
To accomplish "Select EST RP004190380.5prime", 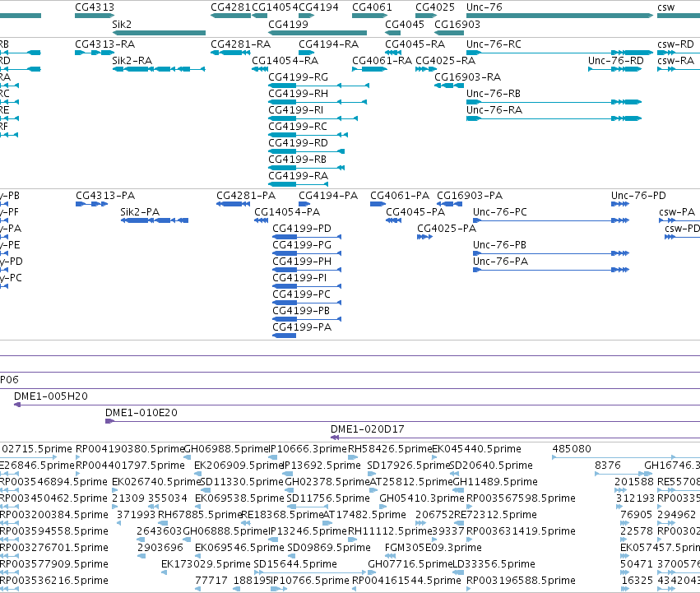I will pos(130,449).
